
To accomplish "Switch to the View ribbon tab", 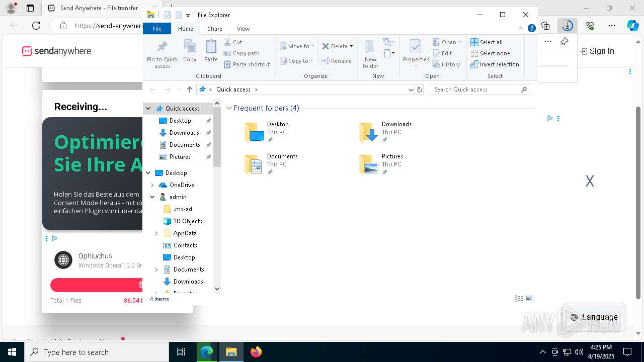I will (x=243, y=29).
